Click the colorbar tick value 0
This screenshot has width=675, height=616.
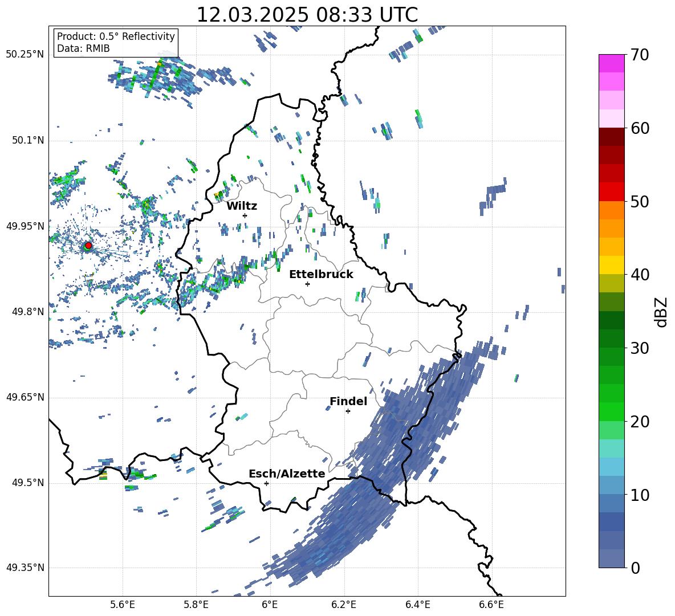(x=635, y=568)
